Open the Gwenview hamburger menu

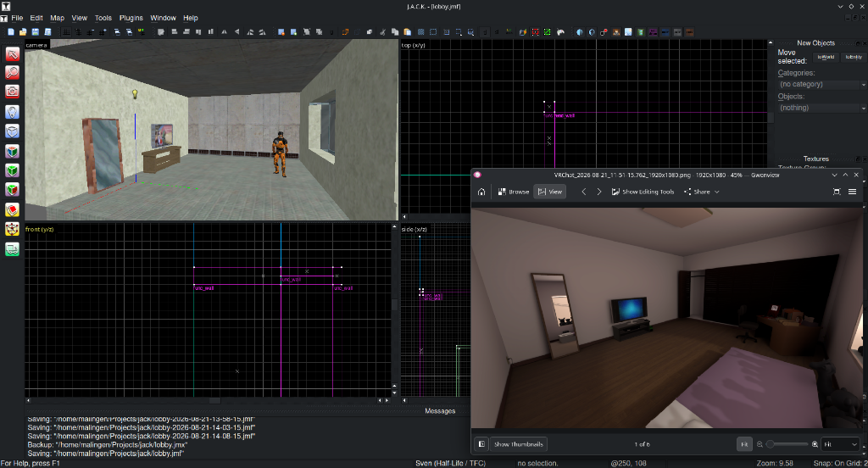(x=853, y=192)
